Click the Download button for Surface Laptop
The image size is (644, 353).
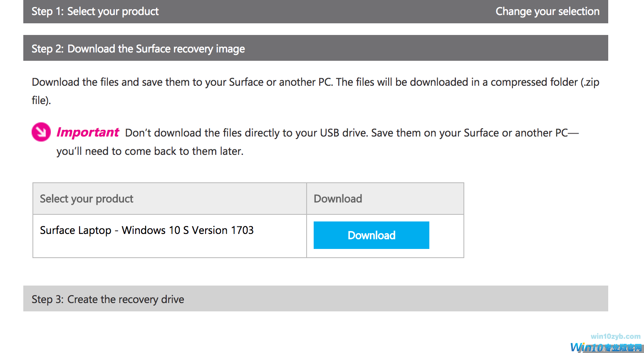point(371,235)
